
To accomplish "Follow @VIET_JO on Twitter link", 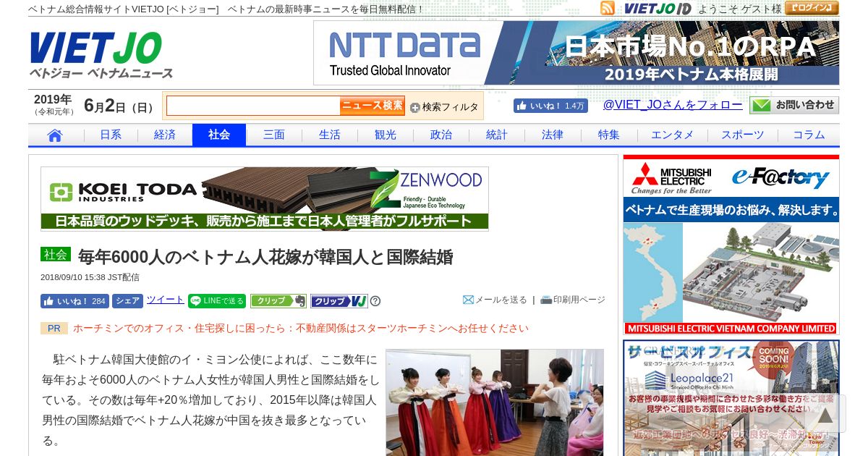I will 673,105.
